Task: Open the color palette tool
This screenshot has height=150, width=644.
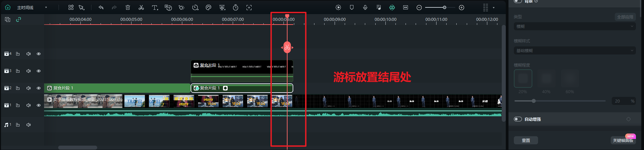Action: click(x=209, y=7)
